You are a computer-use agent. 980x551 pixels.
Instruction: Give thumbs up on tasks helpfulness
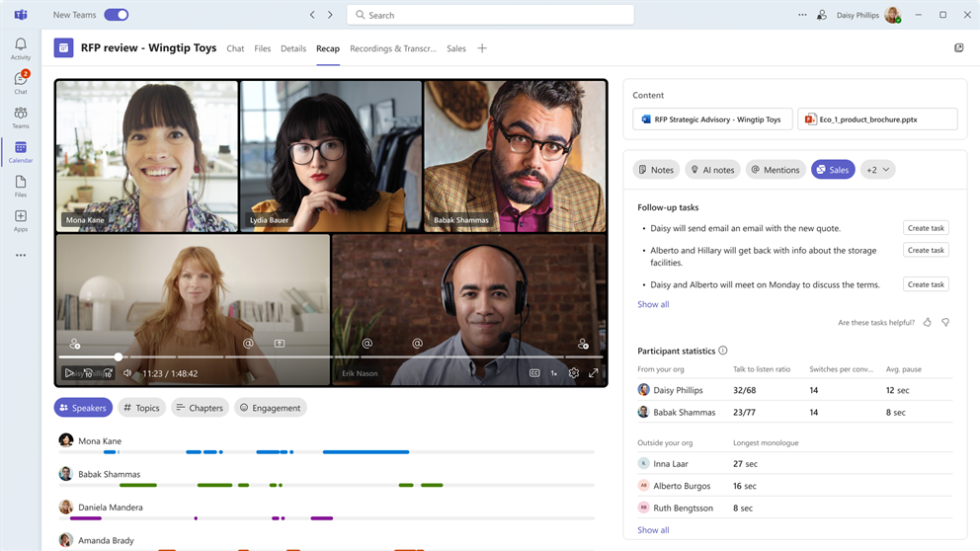tap(928, 322)
